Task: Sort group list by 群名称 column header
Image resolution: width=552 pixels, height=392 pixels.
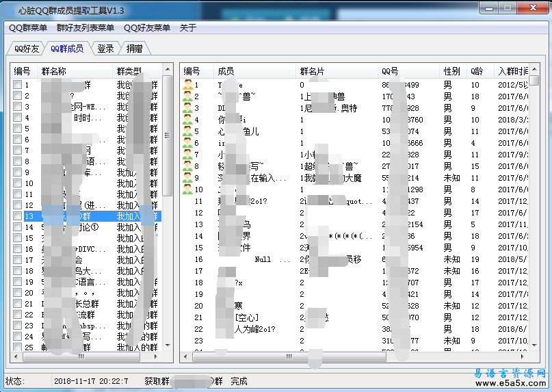Action: 75,71
